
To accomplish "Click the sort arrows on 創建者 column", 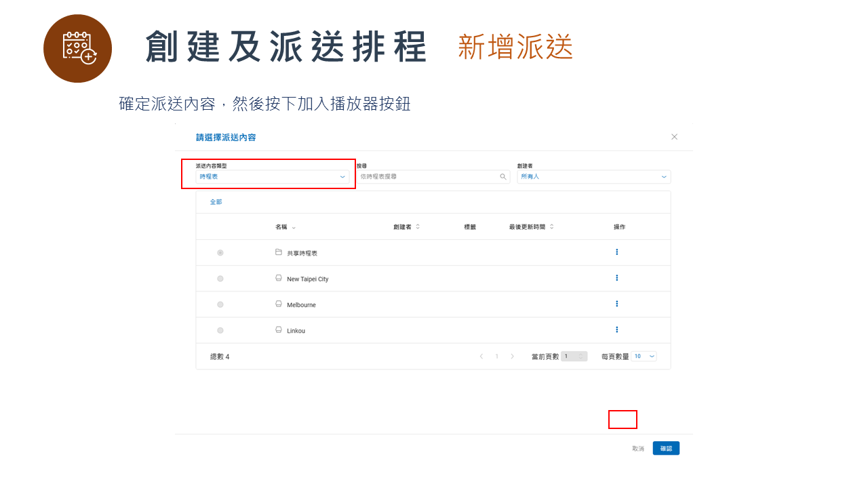I will [x=418, y=226].
